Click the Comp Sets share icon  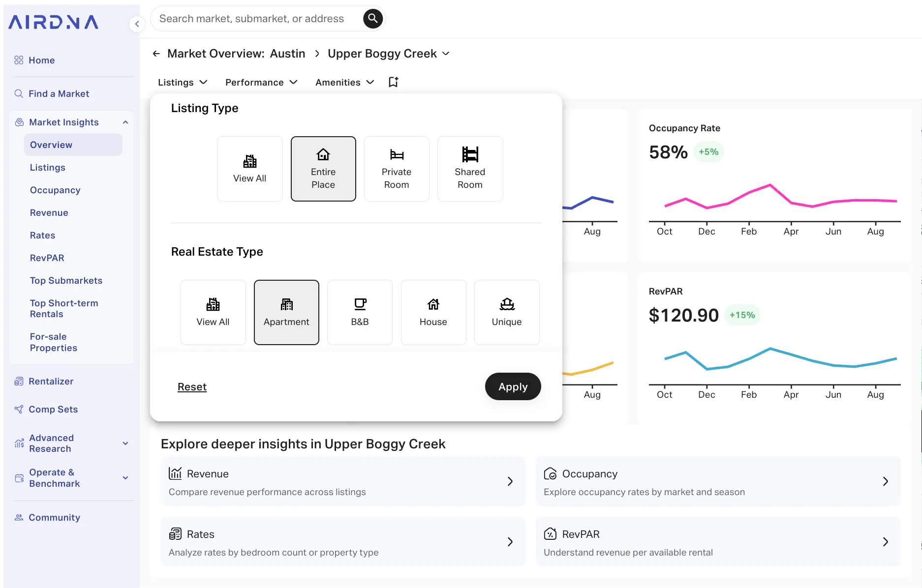[x=19, y=409]
